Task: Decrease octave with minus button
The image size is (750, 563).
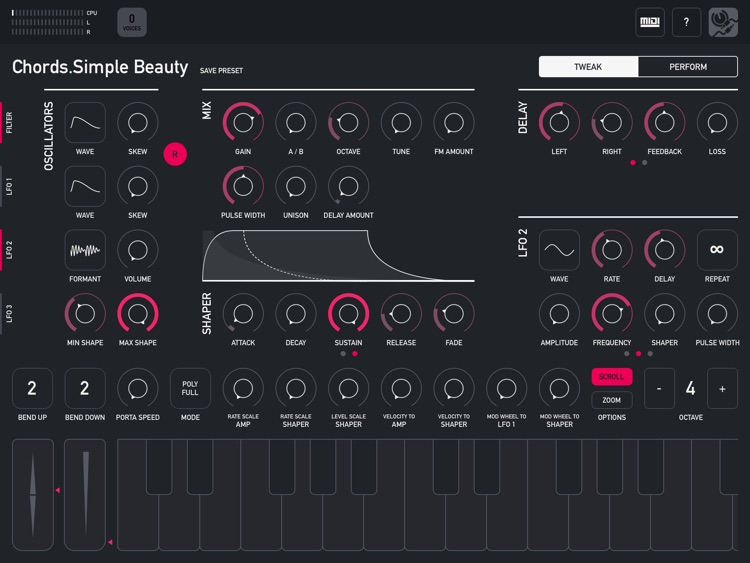Action: tap(659, 388)
